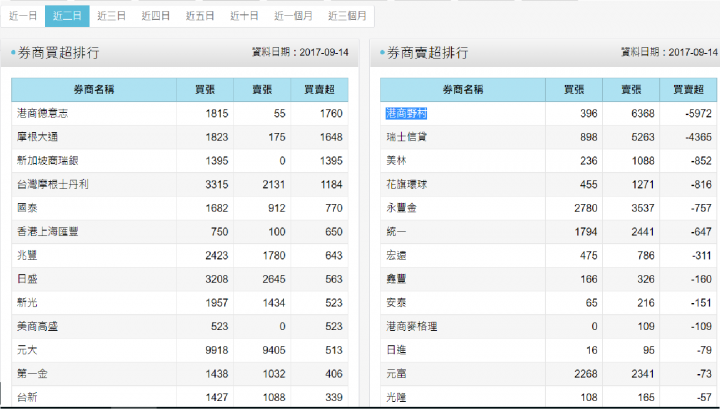Click 券商名稱 header in 買超 table
Viewport: 720px width, 410px height.
pyautogui.click(x=94, y=90)
